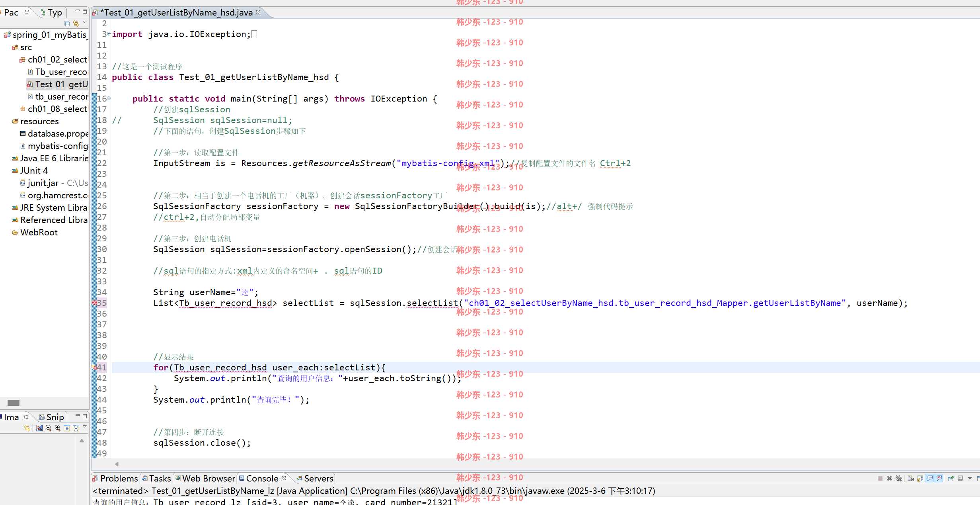Fit image to window in Image view
The width and height of the screenshot is (980, 505).
76,429
